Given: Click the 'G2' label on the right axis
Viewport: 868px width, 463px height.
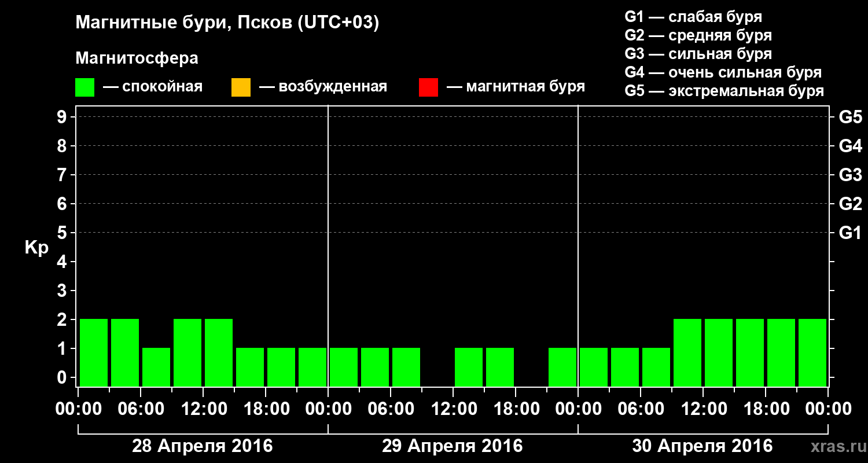Looking at the screenshot, I should point(851,204).
